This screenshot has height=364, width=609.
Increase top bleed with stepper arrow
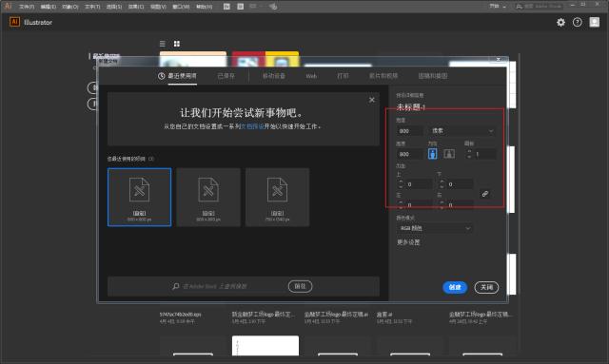(401, 182)
